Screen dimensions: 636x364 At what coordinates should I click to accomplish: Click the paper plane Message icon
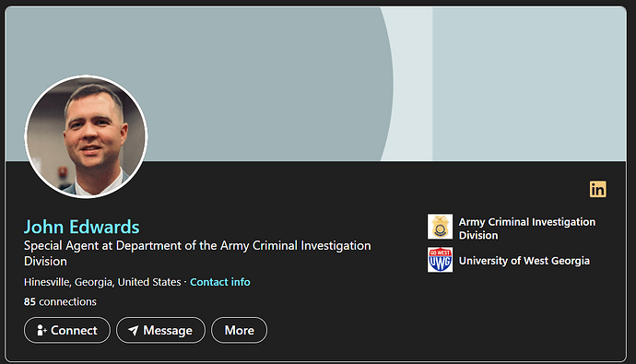(133, 330)
